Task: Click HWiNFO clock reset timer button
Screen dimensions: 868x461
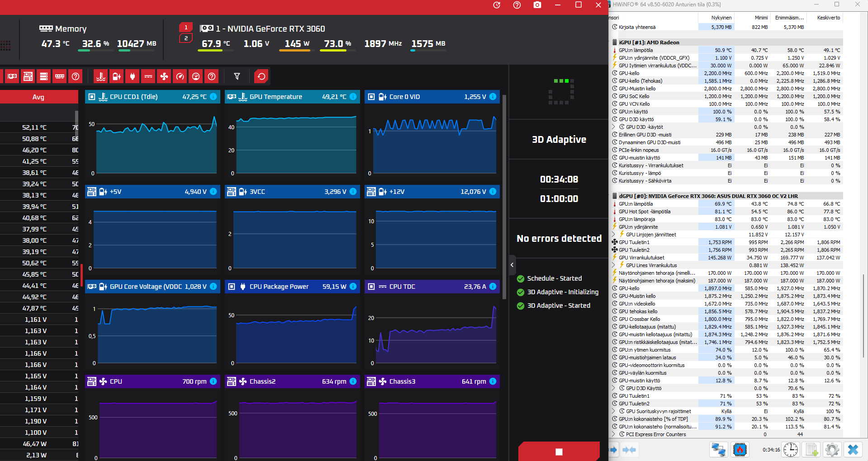Action: tap(791, 450)
